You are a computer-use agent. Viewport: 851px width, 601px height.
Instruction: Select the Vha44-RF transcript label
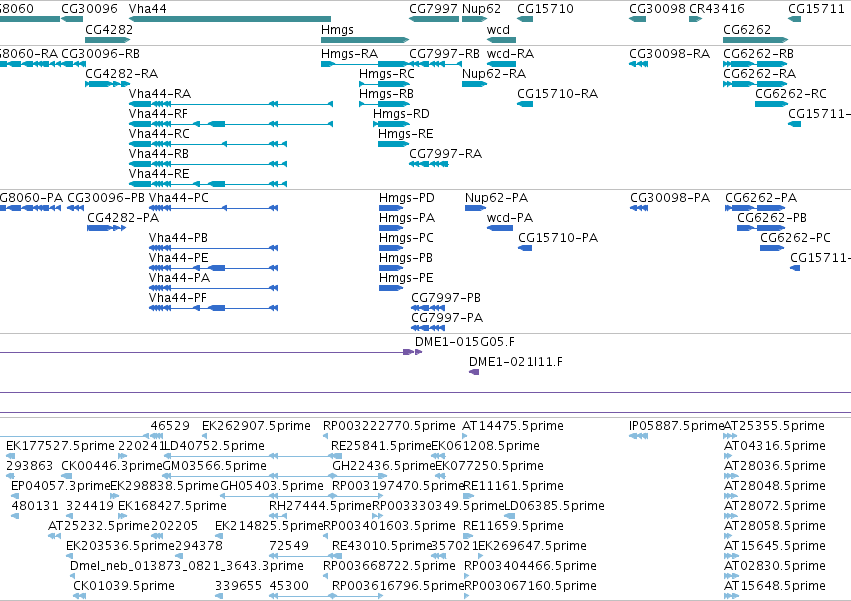(158, 114)
